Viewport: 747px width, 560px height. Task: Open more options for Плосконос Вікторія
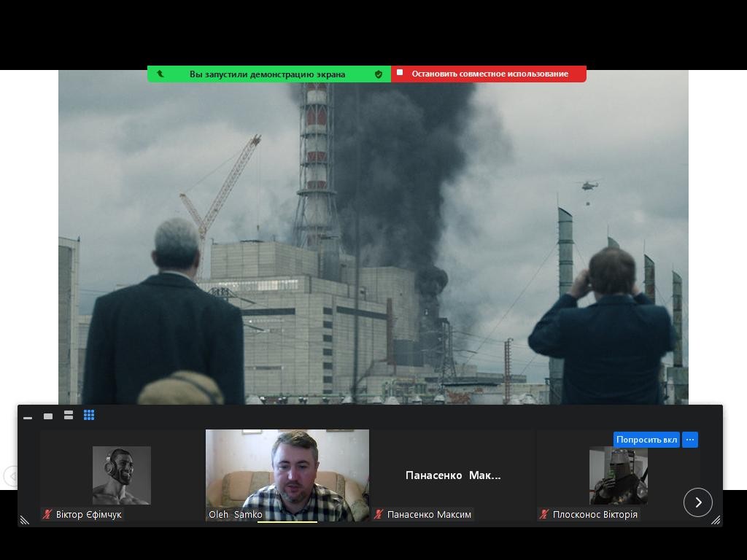(690, 440)
